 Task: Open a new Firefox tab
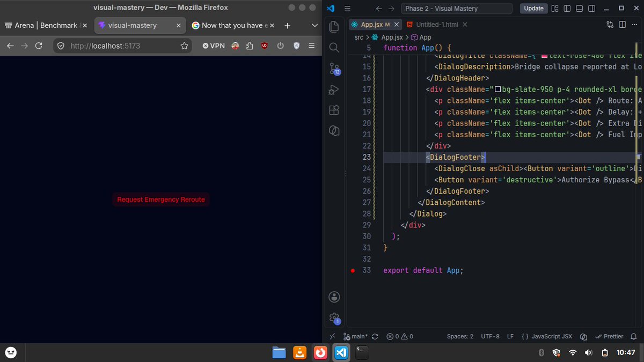tap(287, 25)
